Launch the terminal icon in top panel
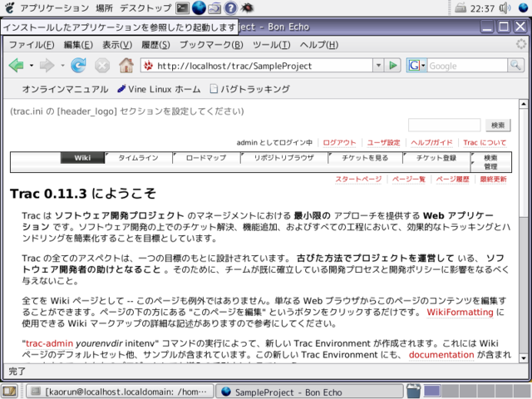This screenshot has width=532, height=399. coord(182,7)
